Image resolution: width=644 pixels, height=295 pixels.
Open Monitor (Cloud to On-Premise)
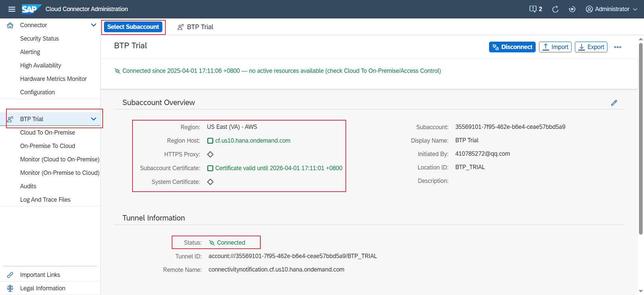[x=60, y=159]
